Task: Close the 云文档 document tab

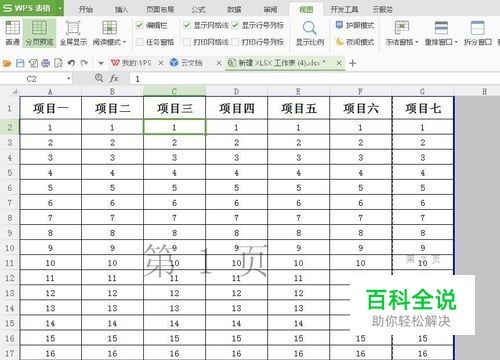Action: click(x=219, y=63)
